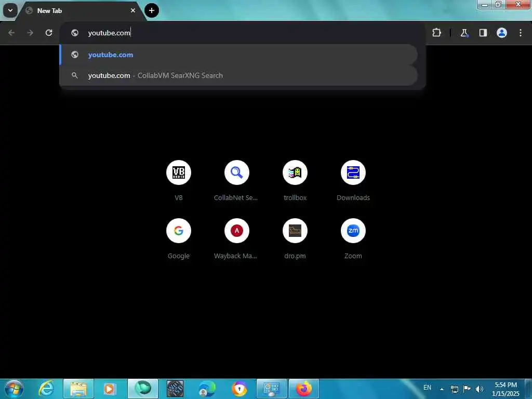Screen dimensions: 532x399
Task: Open the dro.pm shortcut tile
Action: click(295, 239)
